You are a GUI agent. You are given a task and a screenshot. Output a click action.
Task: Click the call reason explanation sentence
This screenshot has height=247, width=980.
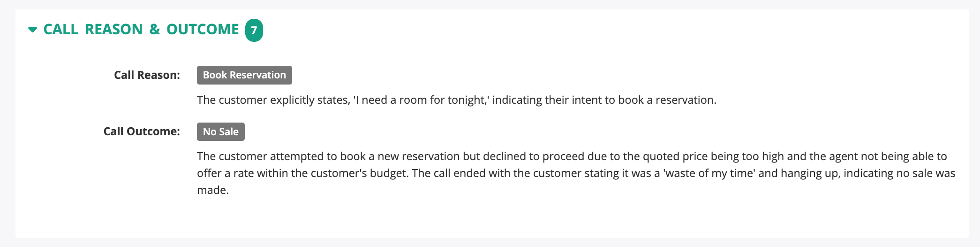click(456, 100)
